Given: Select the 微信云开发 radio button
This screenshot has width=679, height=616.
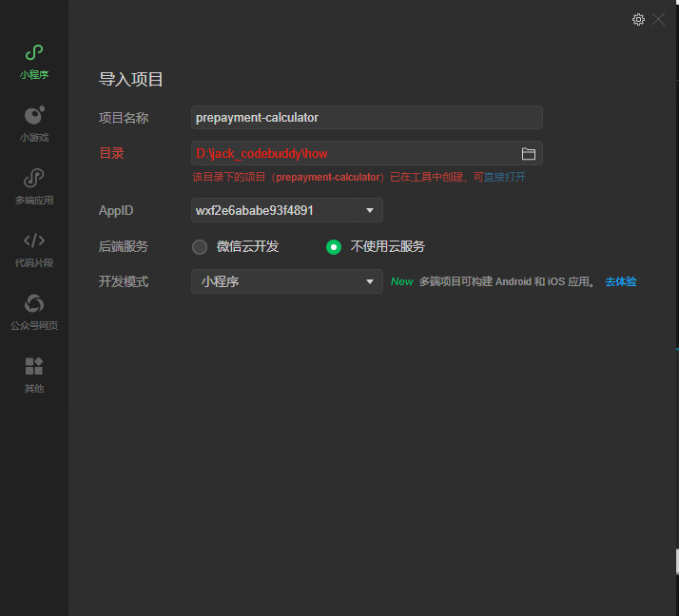Looking at the screenshot, I should 200,247.
